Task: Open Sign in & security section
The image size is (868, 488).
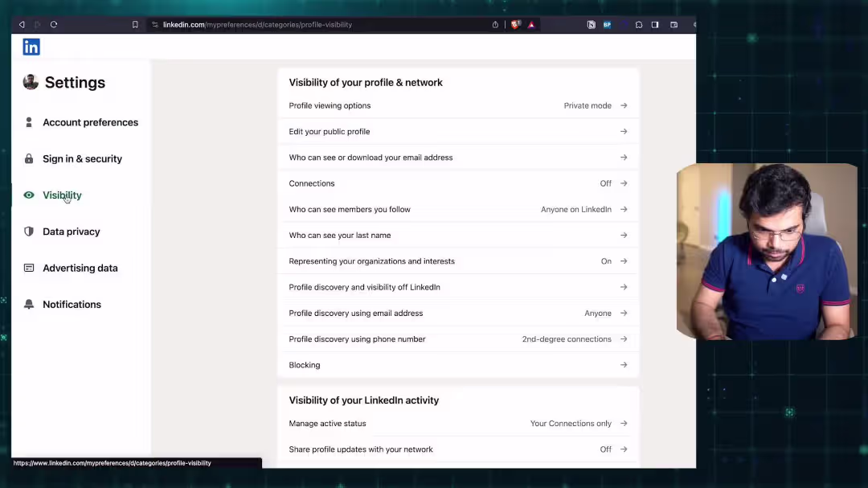Action: [x=73, y=159]
